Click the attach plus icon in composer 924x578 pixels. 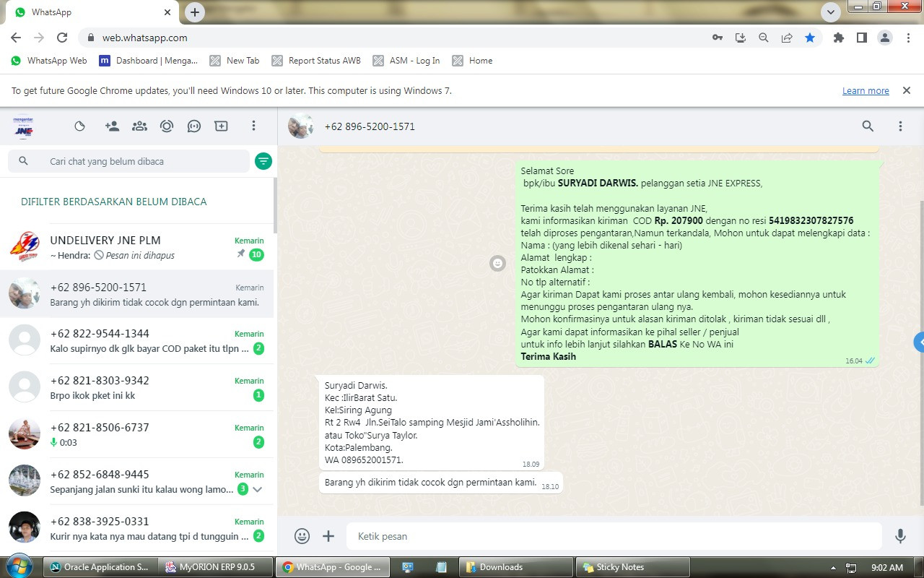click(328, 536)
